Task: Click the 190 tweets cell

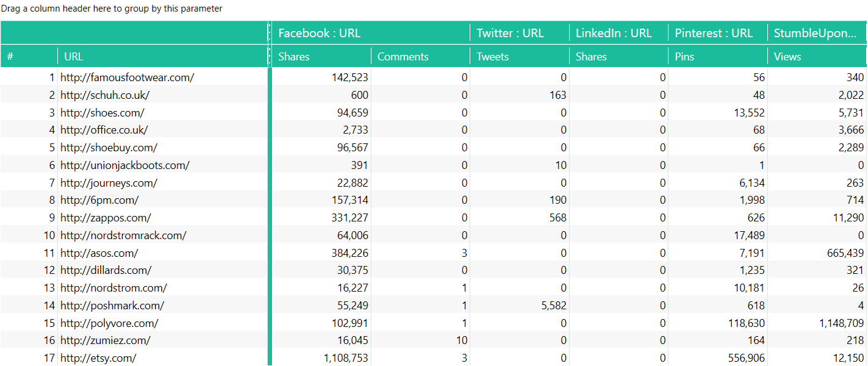Action: [519, 200]
